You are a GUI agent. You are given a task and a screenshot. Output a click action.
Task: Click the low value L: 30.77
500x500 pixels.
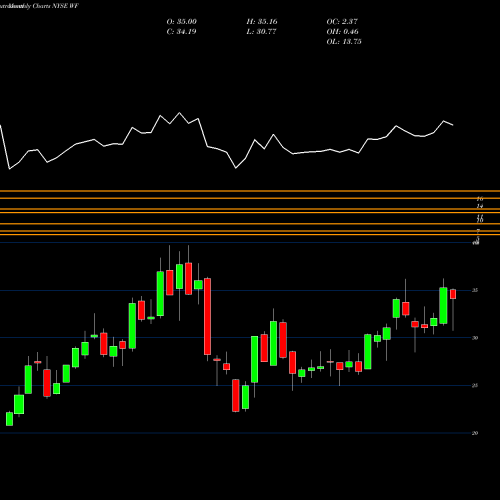tap(261, 32)
